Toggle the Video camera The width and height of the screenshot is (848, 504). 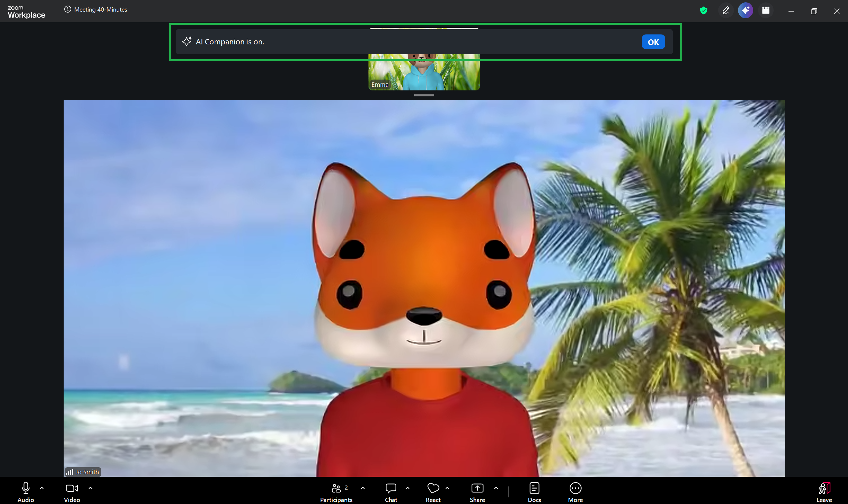coord(72,492)
